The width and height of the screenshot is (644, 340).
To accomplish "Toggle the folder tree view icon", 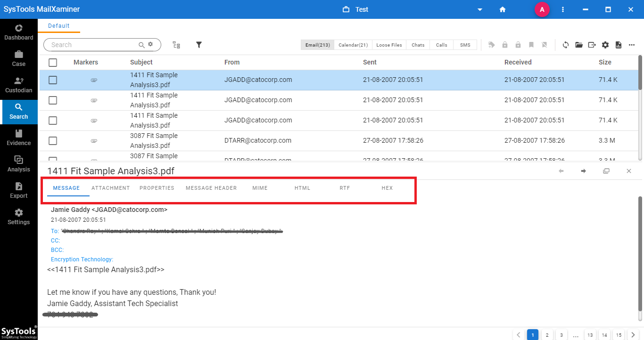I will click(x=176, y=45).
